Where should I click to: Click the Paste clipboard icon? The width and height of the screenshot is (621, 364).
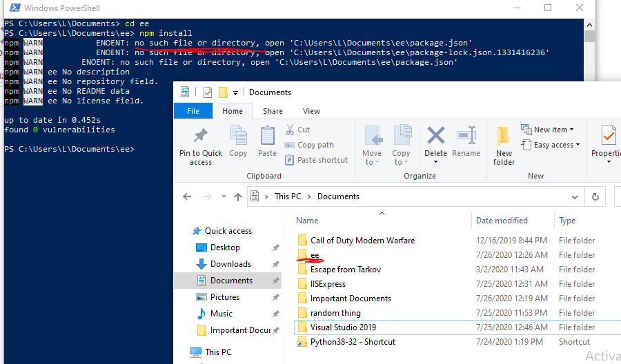(x=267, y=136)
